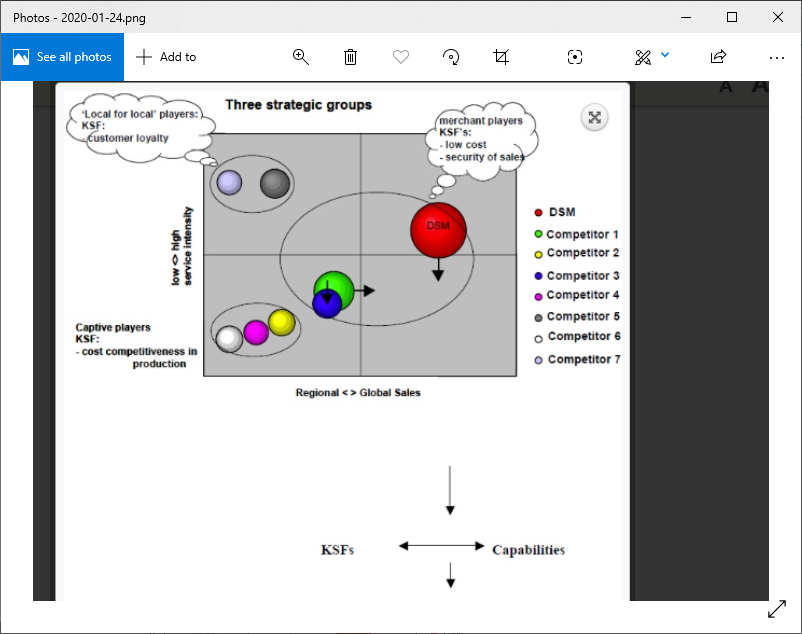Share the photo with the share icon

[x=718, y=57]
